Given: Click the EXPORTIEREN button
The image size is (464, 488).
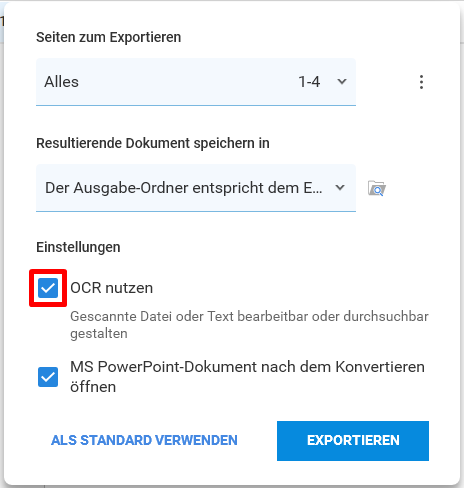Looking at the screenshot, I should pyautogui.click(x=353, y=441).
